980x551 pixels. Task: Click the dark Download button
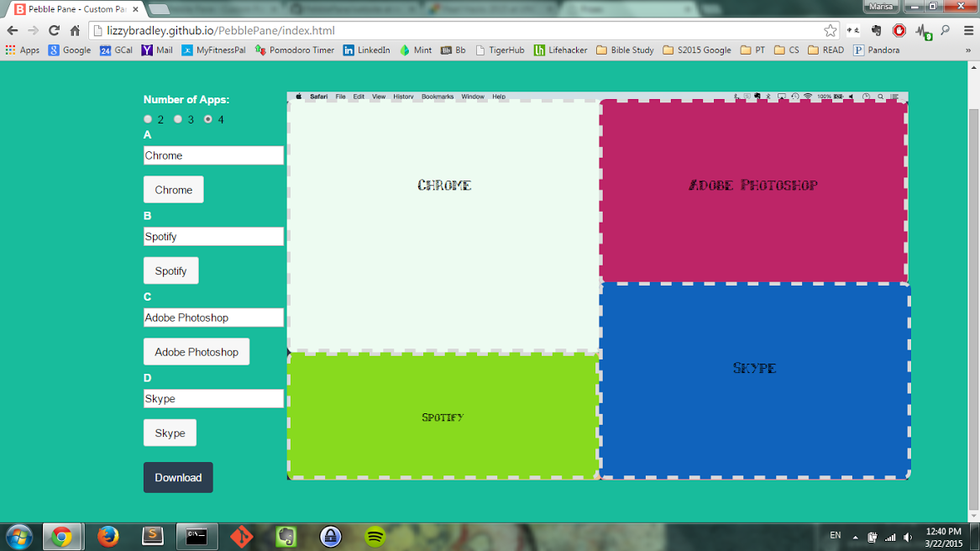[178, 477]
